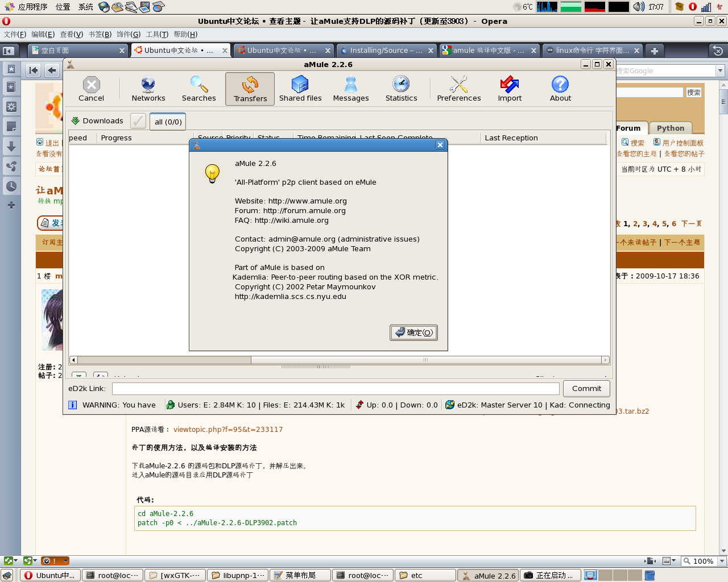Click the Import toolbar icon

pyautogui.click(x=510, y=89)
